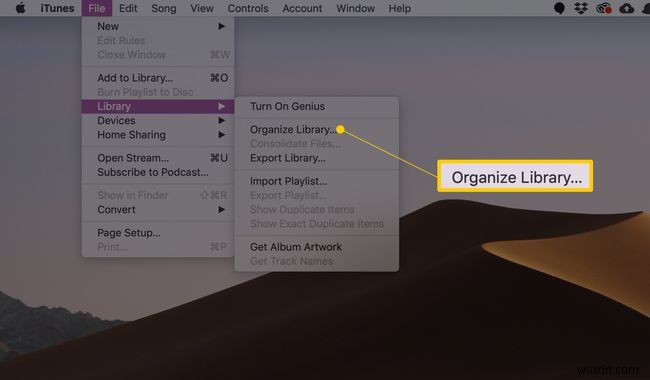Select Import Playlist...

pos(317,181)
